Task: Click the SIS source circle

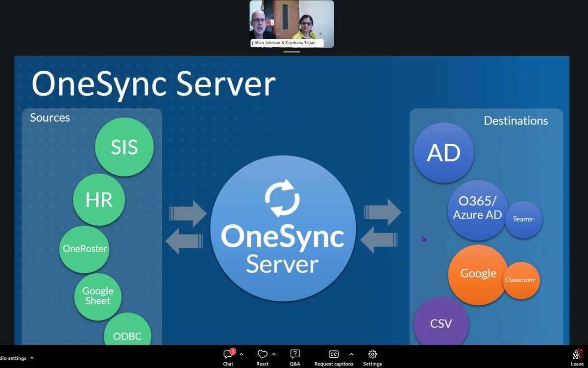Action: pos(124,147)
